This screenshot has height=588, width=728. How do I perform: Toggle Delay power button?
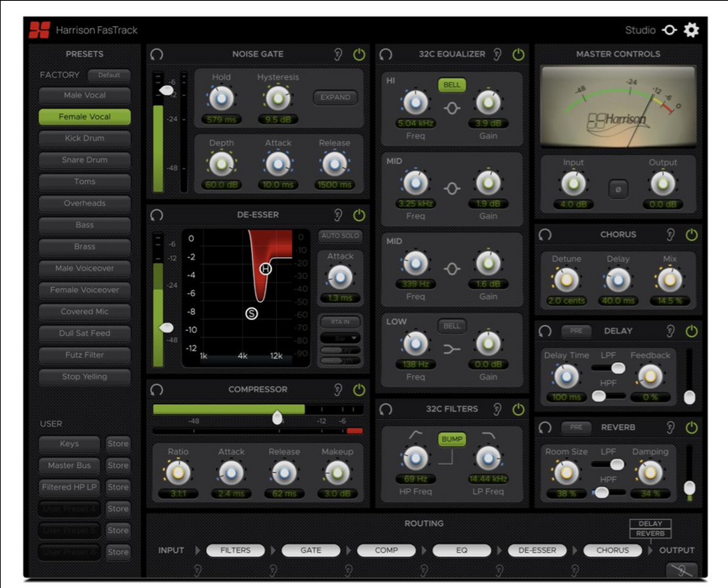click(691, 331)
